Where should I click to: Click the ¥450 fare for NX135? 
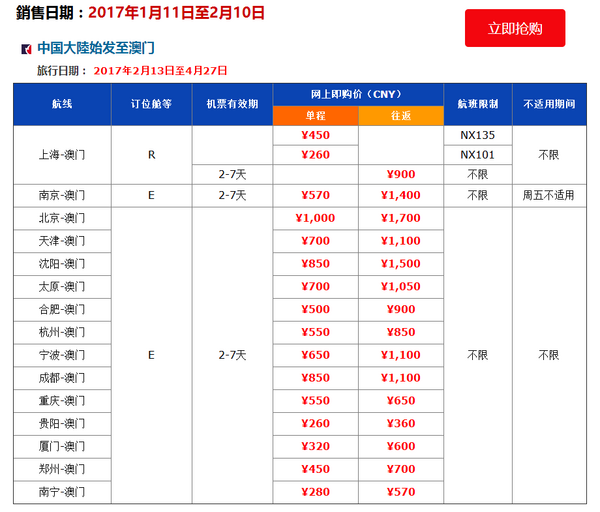click(315, 135)
